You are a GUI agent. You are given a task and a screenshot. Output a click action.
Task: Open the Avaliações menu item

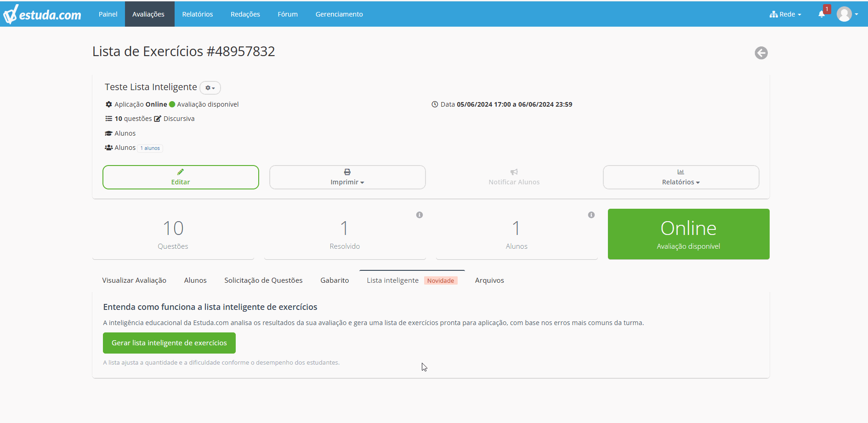[x=148, y=14]
